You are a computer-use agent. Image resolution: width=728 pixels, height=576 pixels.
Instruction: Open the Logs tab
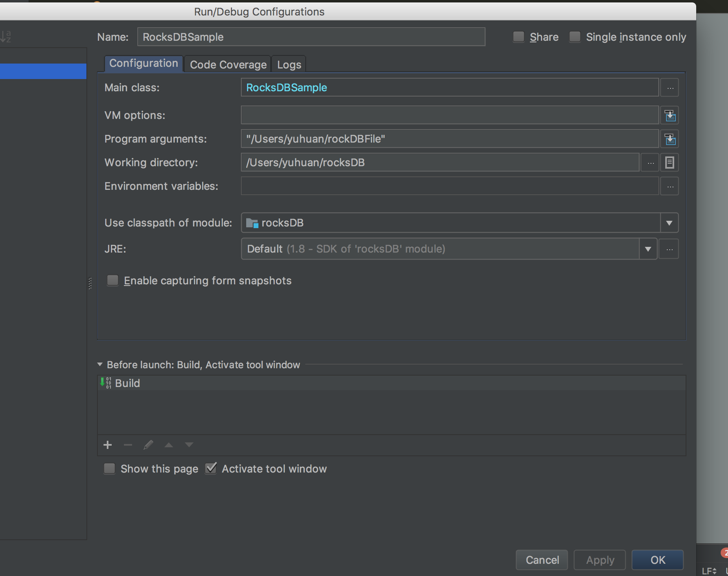(289, 64)
